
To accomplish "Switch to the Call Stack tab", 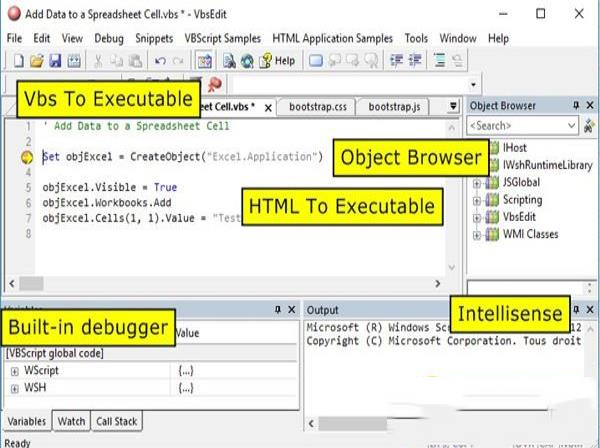I will pyautogui.click(x=117, y=422).
